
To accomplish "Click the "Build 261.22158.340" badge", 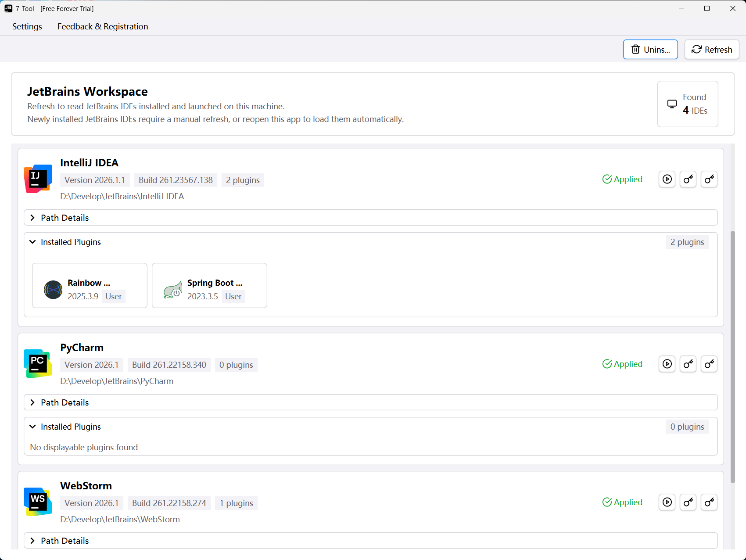I will tap(169, 365).
